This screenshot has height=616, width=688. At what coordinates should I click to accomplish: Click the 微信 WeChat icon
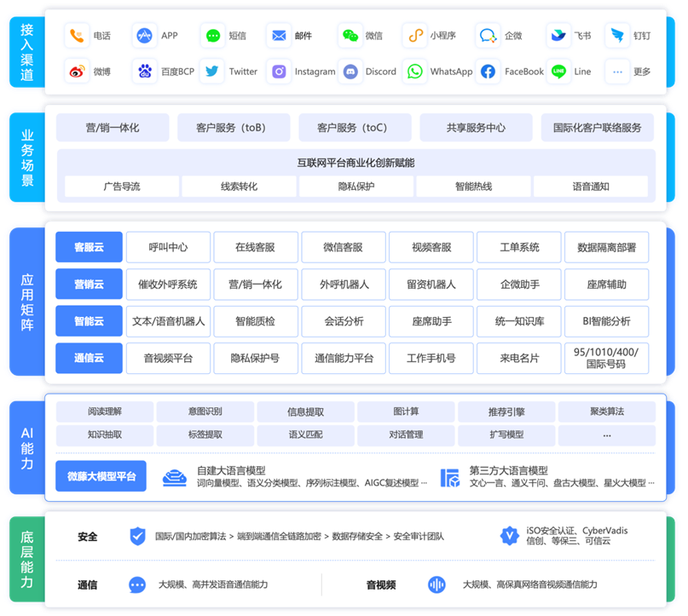click(x=350, y=36)
